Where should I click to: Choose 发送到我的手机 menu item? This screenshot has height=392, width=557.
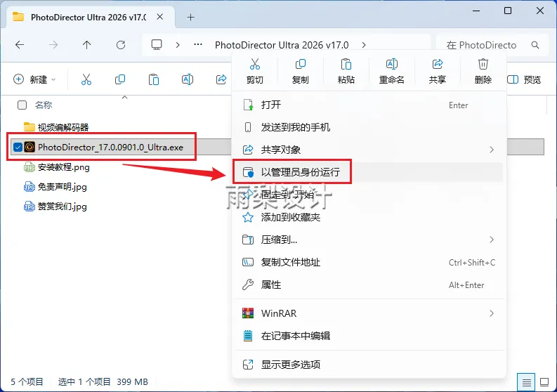coord(369,127)
